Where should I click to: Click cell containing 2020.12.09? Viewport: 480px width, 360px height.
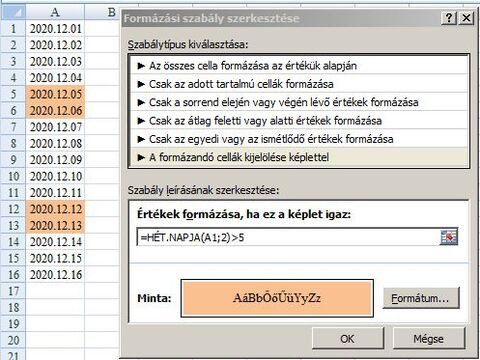click(x=55, y=160)
